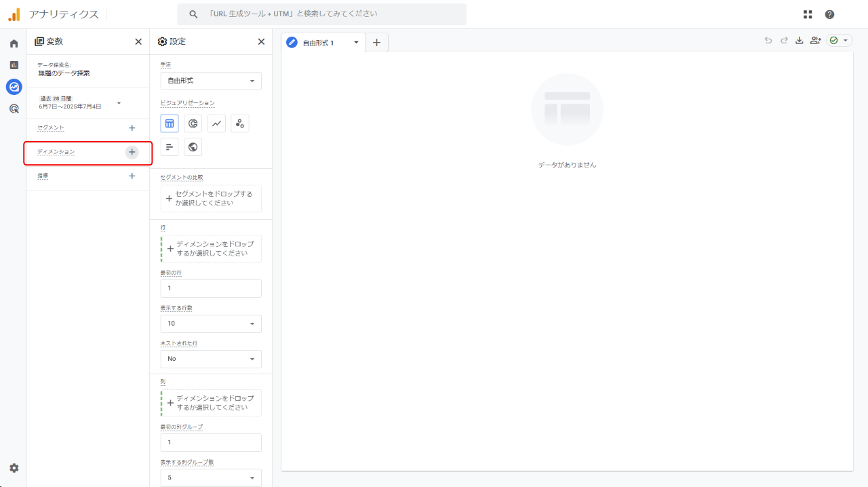Open the 手法 technique dropdown
This screenshot has height=487, width=868.
(211, 81)
